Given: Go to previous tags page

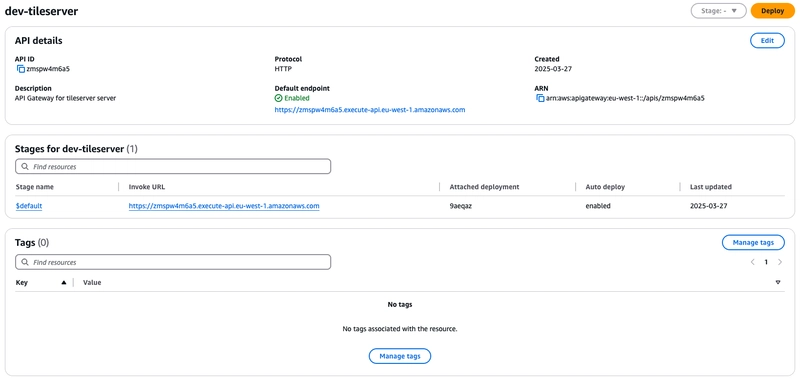Looking at the screenshot, I should [753, 262].
